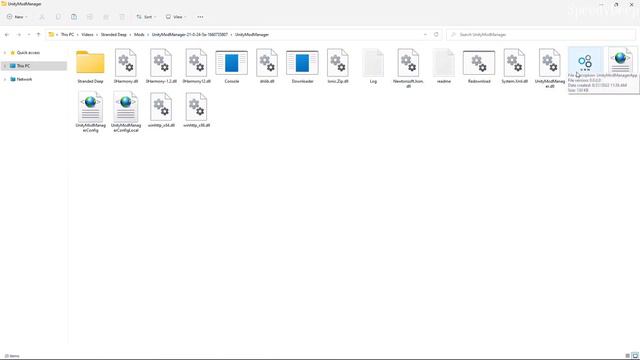Expand the Network tree node
This screenshot has width=640, height=360.
5,79
